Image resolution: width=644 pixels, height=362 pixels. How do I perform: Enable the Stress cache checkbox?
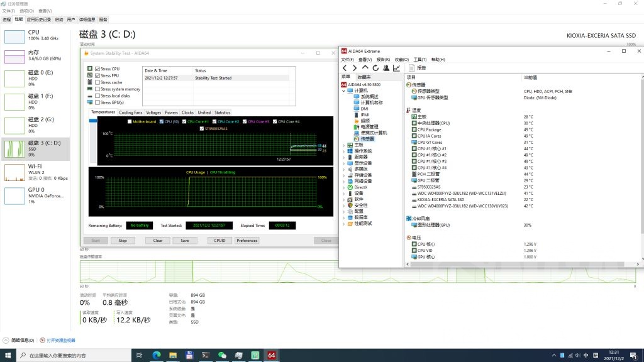tap(97, 82)
